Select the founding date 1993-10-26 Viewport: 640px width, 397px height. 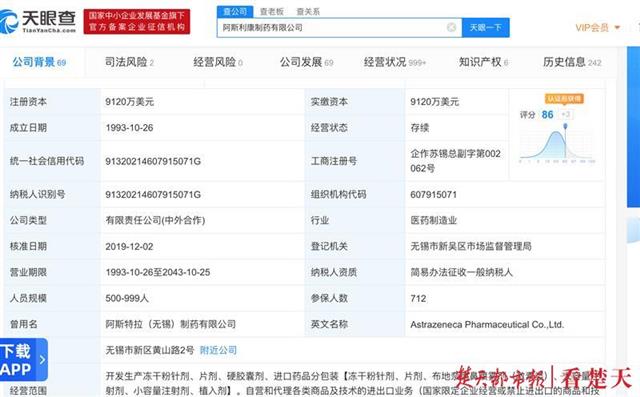[129, 128]
